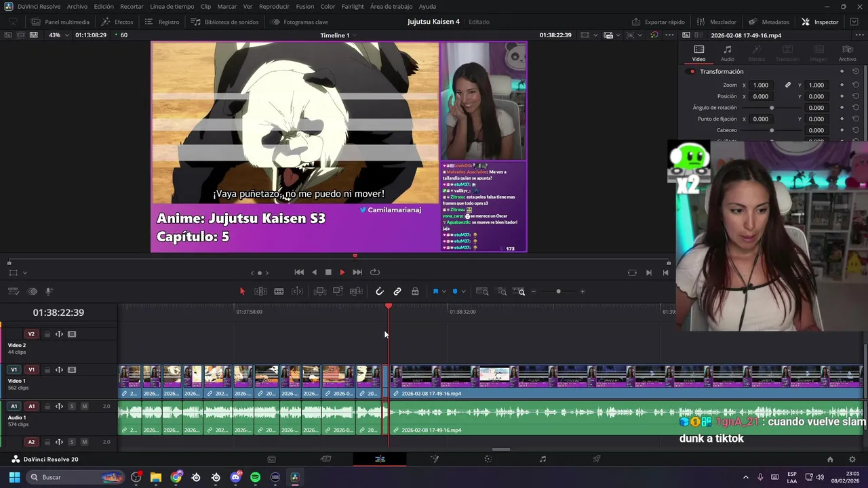Toggle the Inspector panel
This screenshot has height=488, width=868.
(x=820, y=22)
